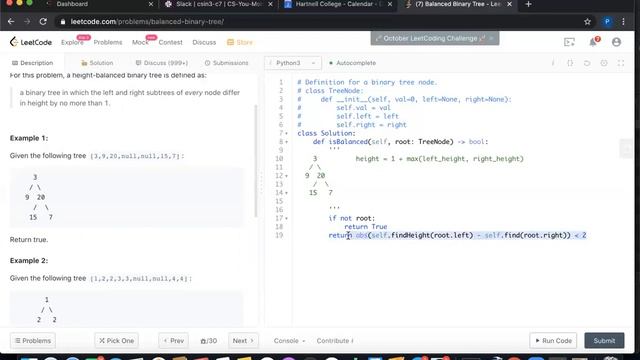Collapse fold arrow at line 14

[x=287, y=193]
